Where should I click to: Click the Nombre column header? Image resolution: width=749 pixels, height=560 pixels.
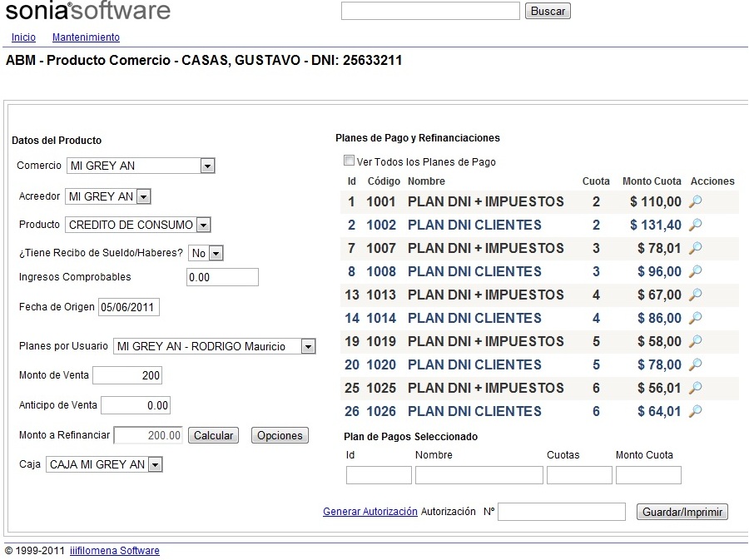tap(426, 181)
